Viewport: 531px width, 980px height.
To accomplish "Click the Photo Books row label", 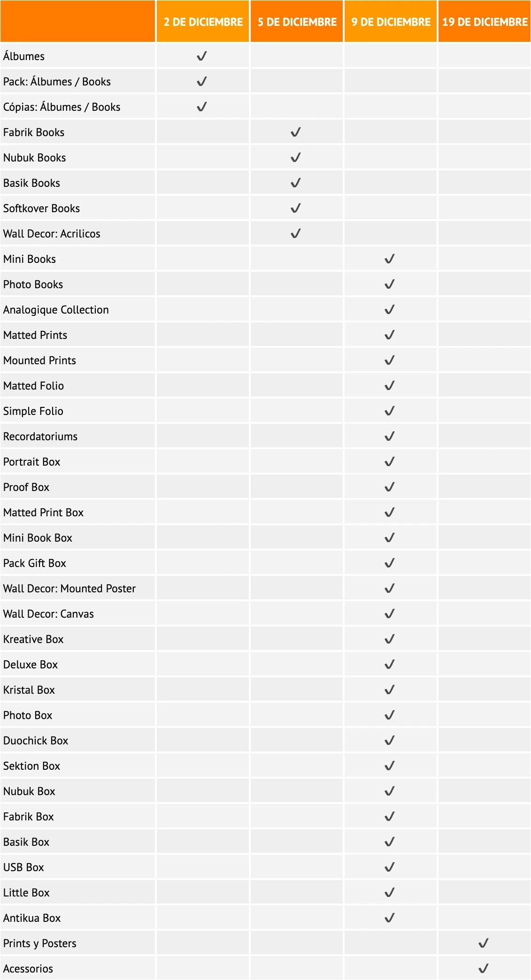I will pyautogui.click(x=33, y=284).
